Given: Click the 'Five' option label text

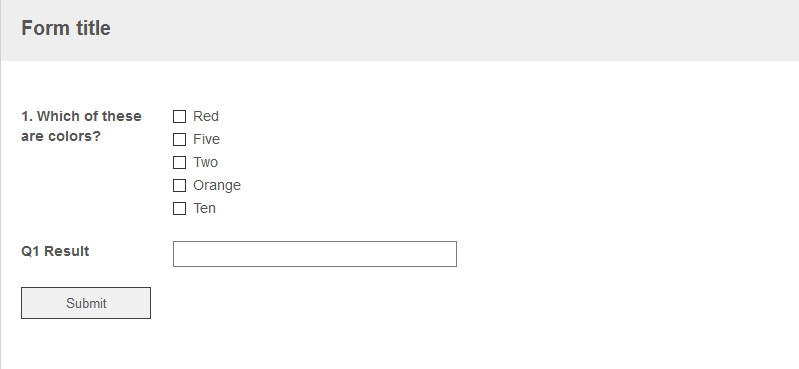Looking at the screenshot, I should coord(206,139).
